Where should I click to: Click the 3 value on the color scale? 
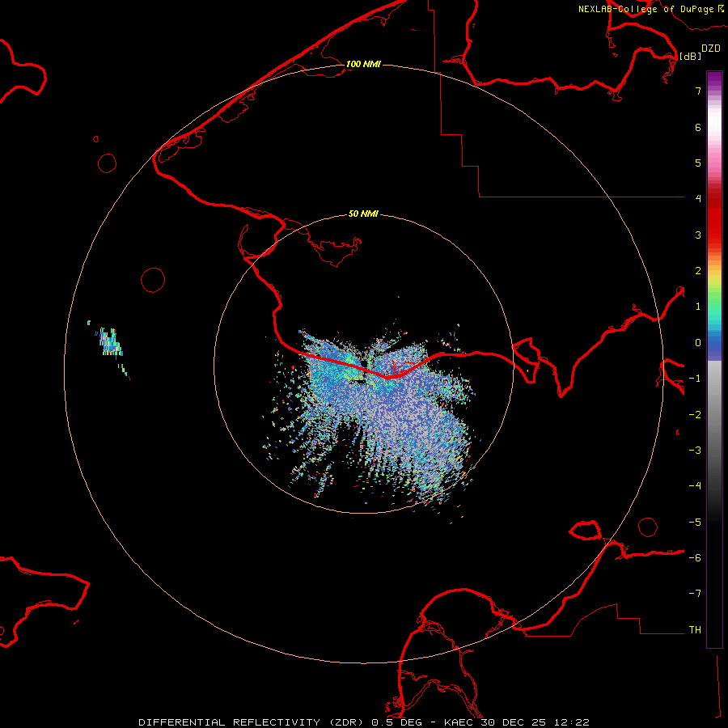(x=698, y=235)
